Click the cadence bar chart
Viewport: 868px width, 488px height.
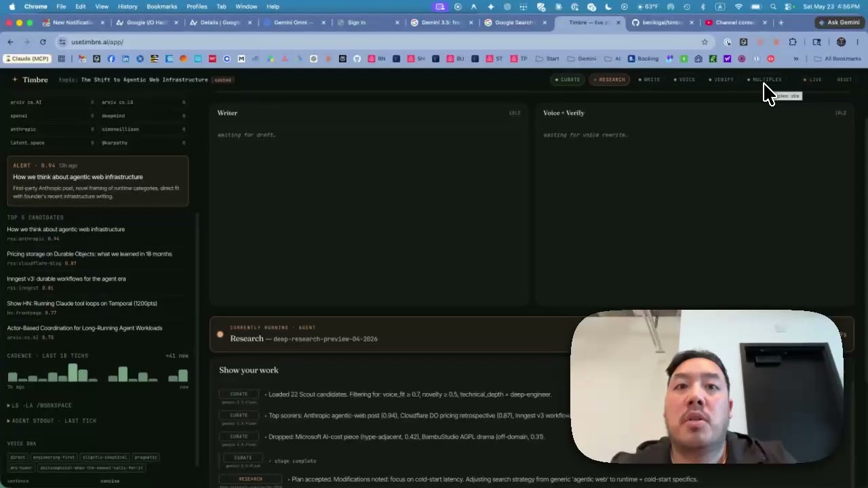click(x=98, y=373)
